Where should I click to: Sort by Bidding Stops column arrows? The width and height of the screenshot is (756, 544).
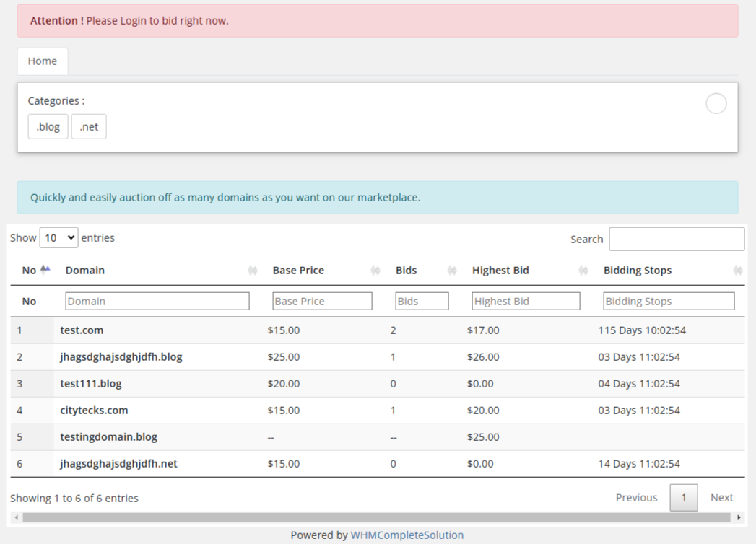tap(738, 271)
